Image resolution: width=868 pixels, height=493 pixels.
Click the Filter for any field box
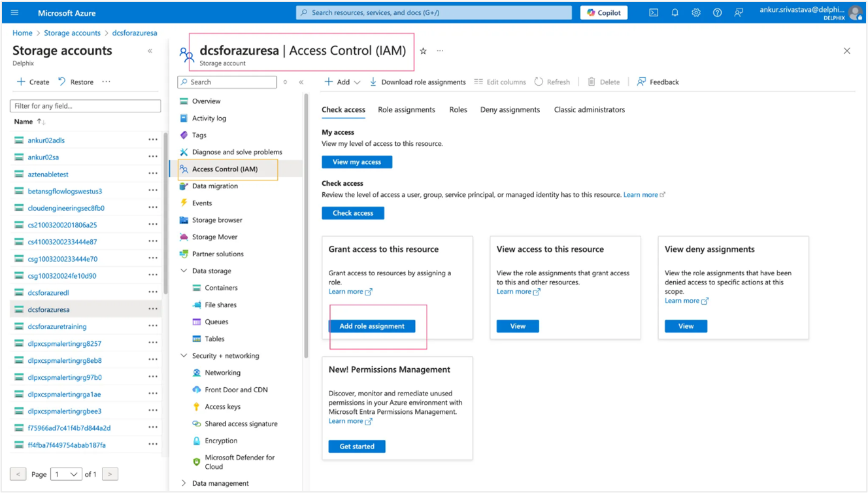85,106
